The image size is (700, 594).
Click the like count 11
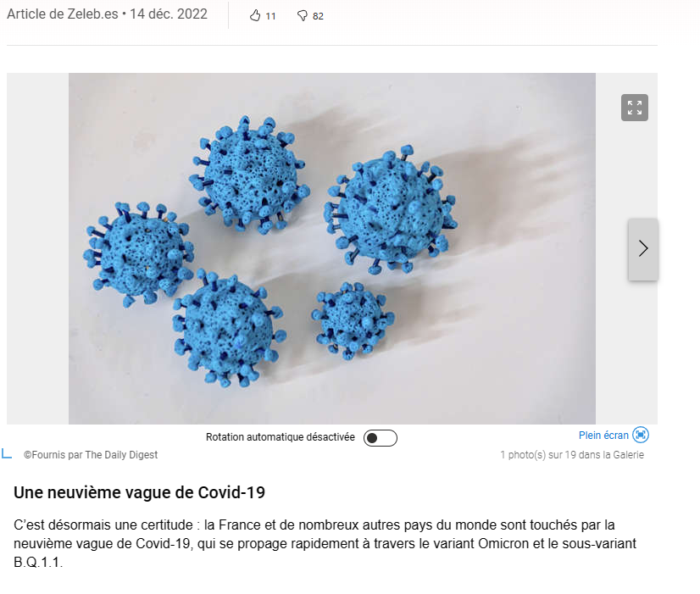(x=270, y=16)
